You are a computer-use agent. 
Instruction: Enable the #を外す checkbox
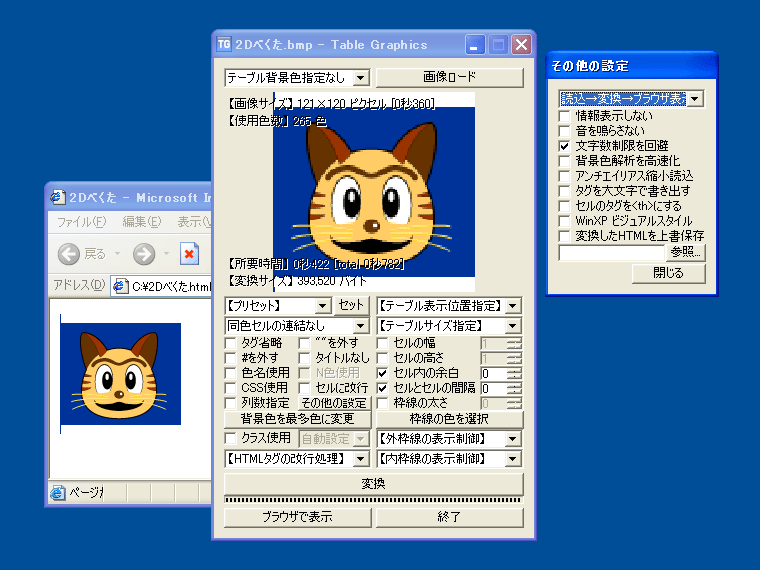click(231, 358)
